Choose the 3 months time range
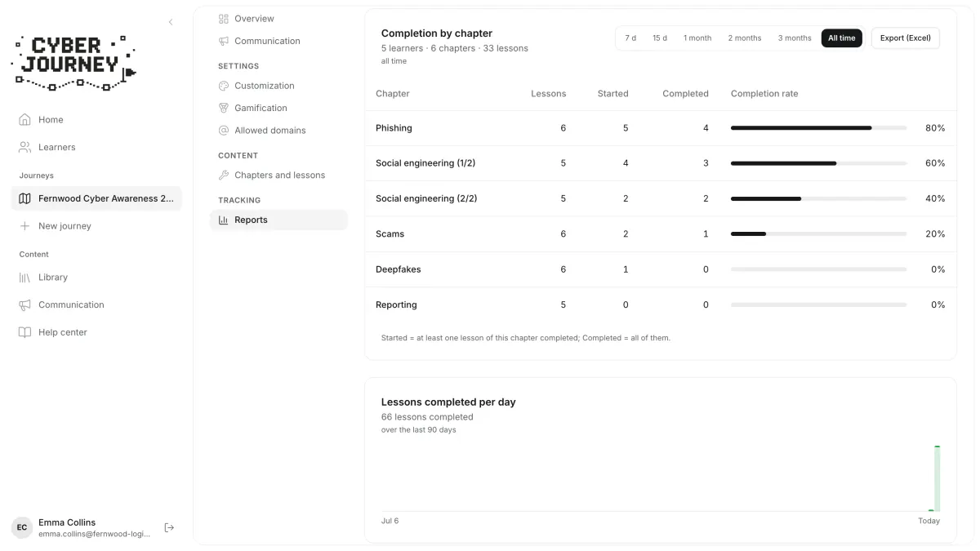980x551 pixels. (x=795, y=38)
